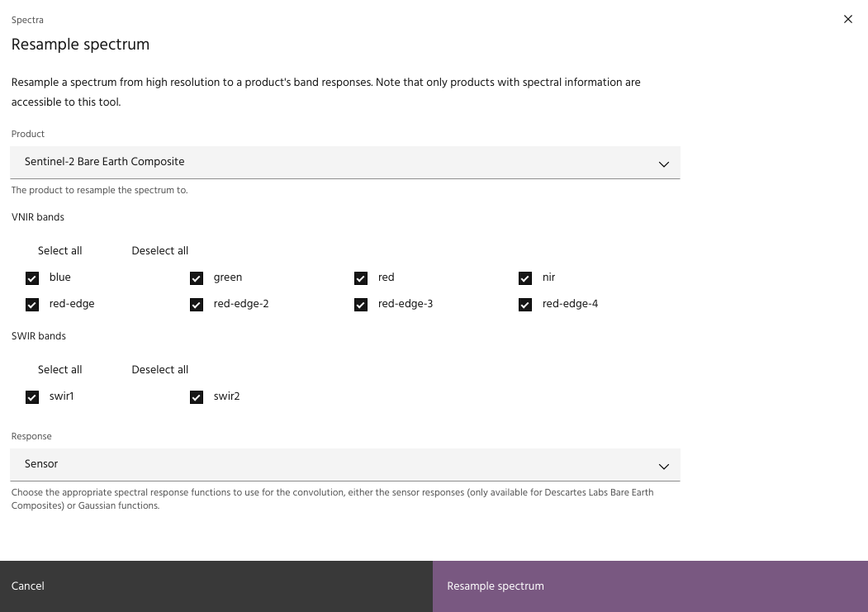Image resolution: width=868 pixels, height=612 pixels.
Task: Click Select all for VNIR bands
Action: click(59, 251)
